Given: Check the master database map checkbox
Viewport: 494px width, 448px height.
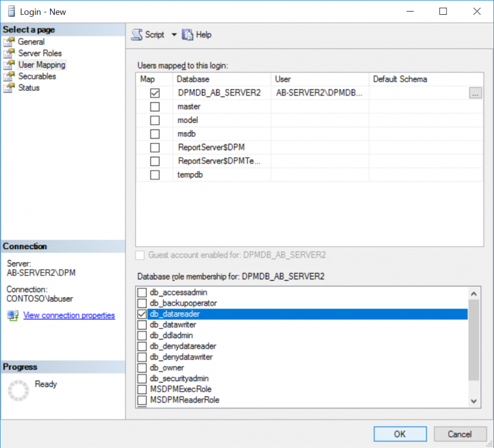Looking at the screenshot, I should tap(154, 107).
